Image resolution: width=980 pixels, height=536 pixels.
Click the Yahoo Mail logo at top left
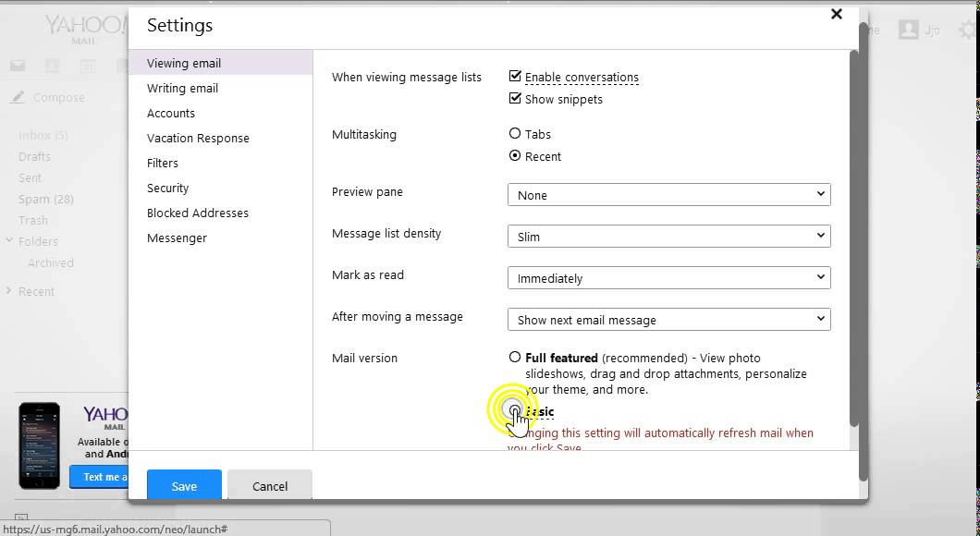click(x=86, y=30)
